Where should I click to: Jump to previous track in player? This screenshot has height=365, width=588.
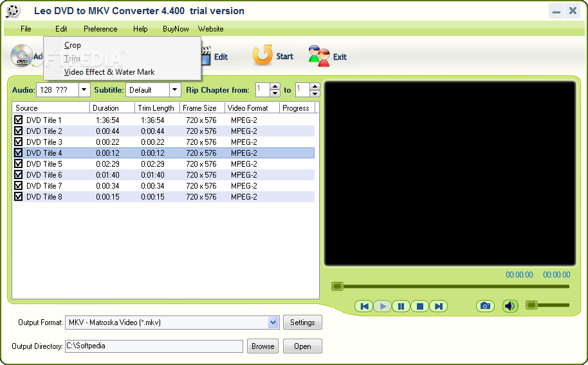click(364, 306)
